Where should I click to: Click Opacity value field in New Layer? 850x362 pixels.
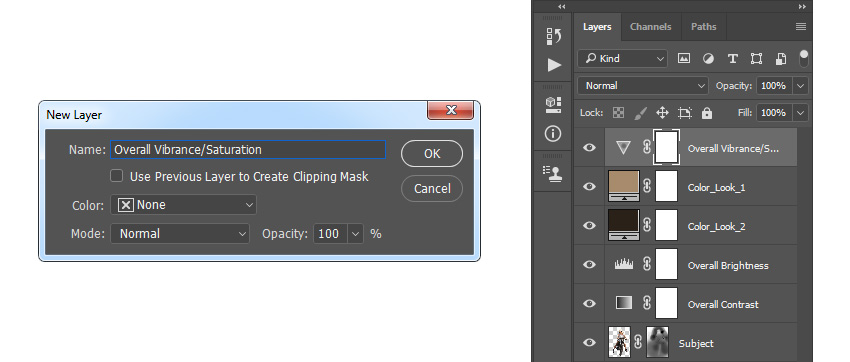[x=331, y=234]
